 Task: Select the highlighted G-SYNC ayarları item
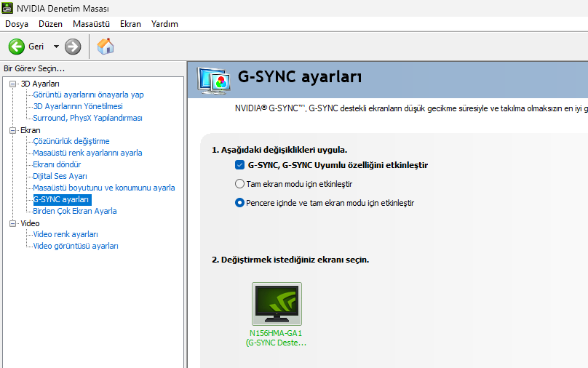(63, 199)
